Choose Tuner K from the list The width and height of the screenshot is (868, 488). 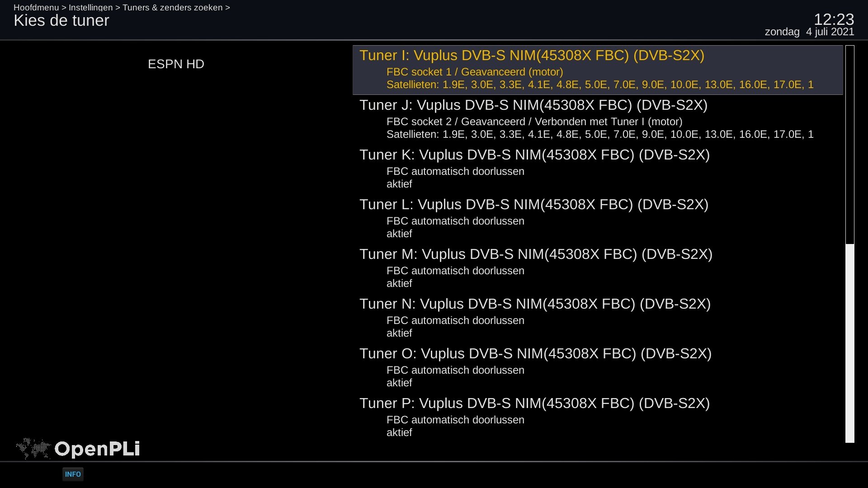pos(598,169)
